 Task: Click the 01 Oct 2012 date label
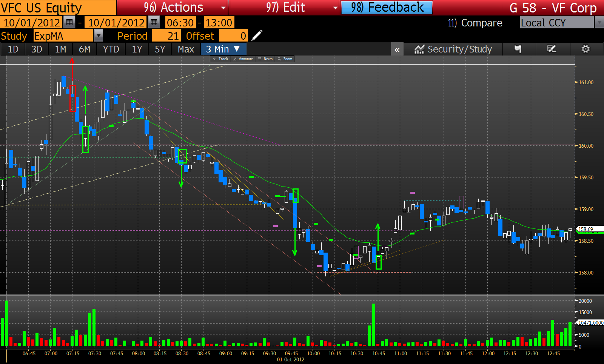click(x=291, y=359)
